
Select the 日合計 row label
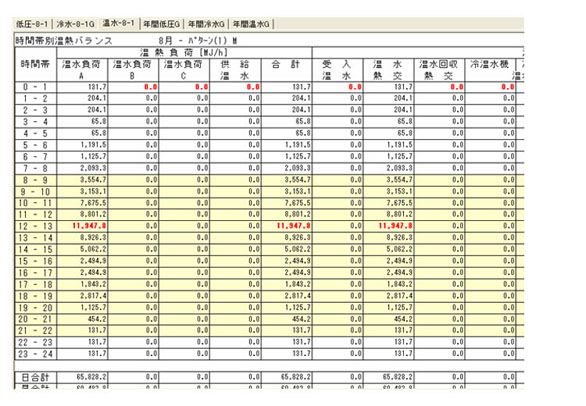pos(35,377)
